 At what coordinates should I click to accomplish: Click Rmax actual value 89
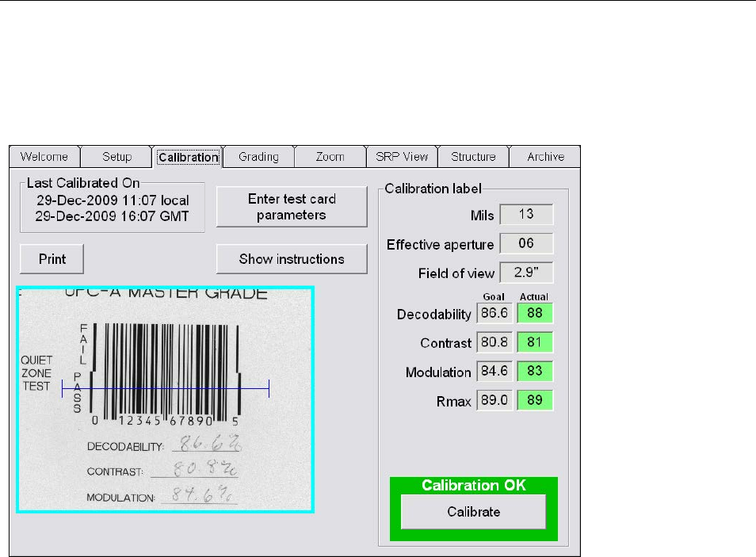click(x=535, y=400)
